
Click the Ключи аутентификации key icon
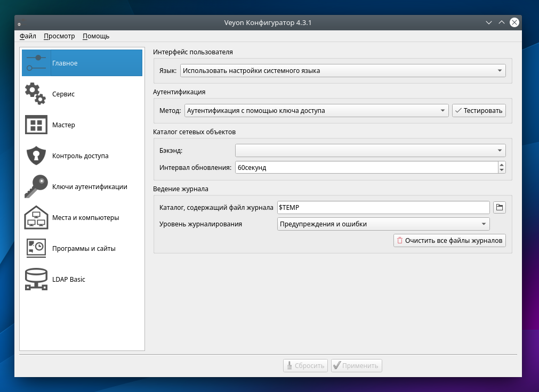click(36, 186)
